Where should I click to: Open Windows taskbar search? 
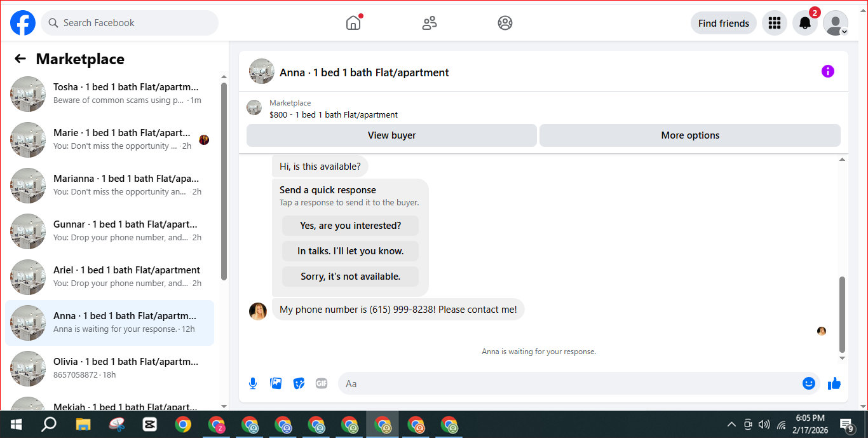pos(49,424)
